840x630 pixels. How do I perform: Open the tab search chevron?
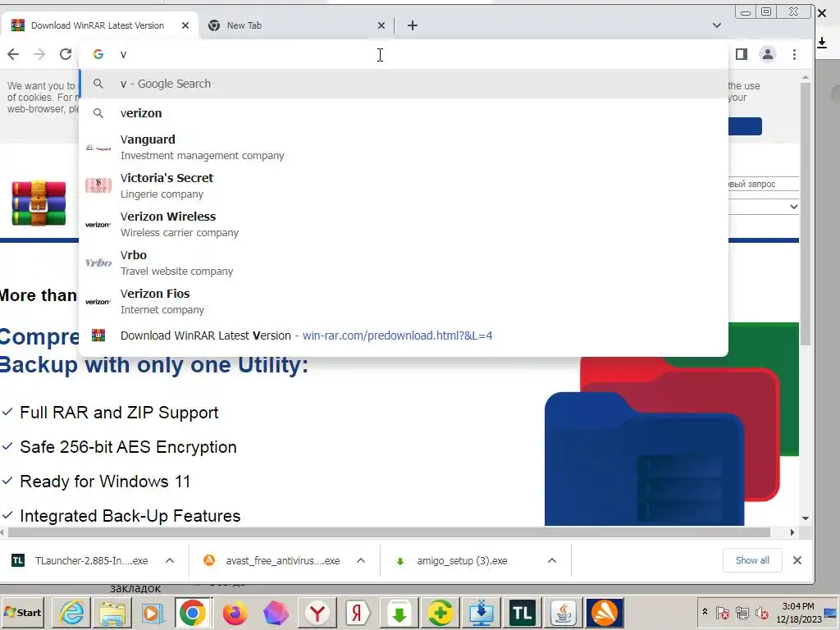pos(716,25)
